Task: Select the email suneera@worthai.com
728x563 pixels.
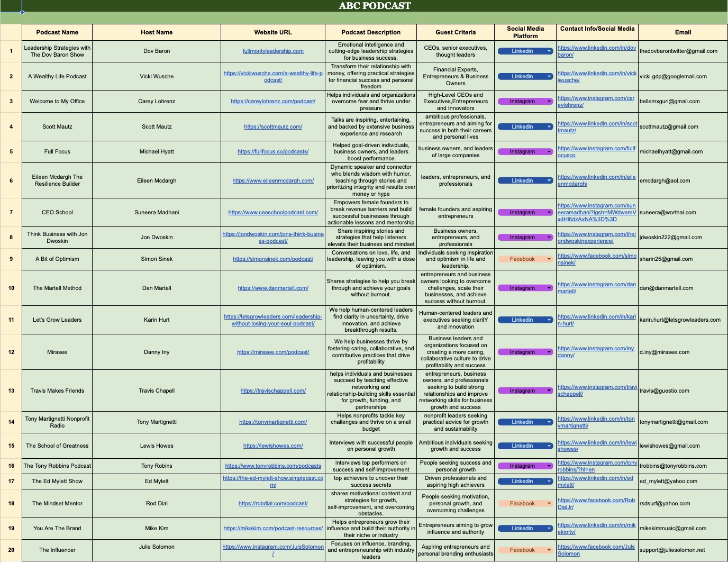Action: pos(665,213)
